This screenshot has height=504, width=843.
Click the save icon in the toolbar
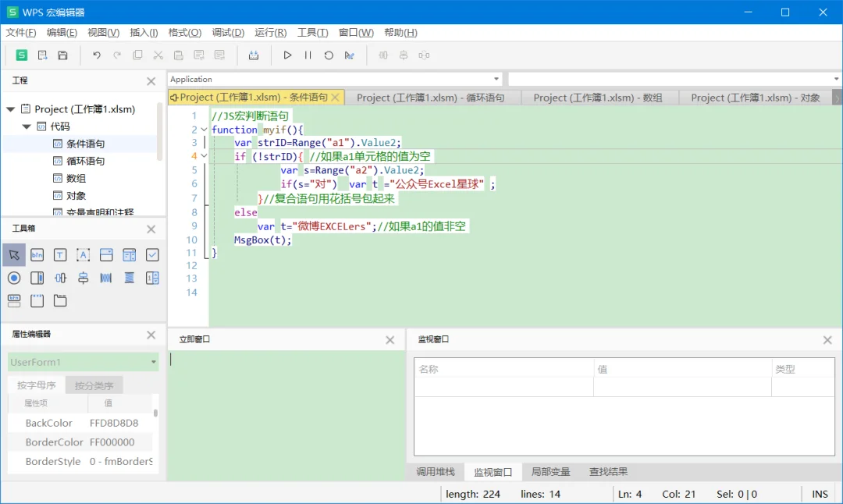pyautogui.click(x=63, y=55)
